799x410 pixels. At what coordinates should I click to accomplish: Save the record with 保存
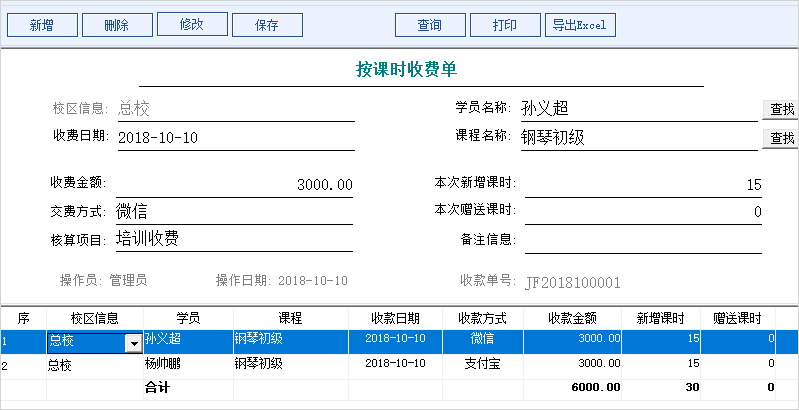tap(266, 26)
